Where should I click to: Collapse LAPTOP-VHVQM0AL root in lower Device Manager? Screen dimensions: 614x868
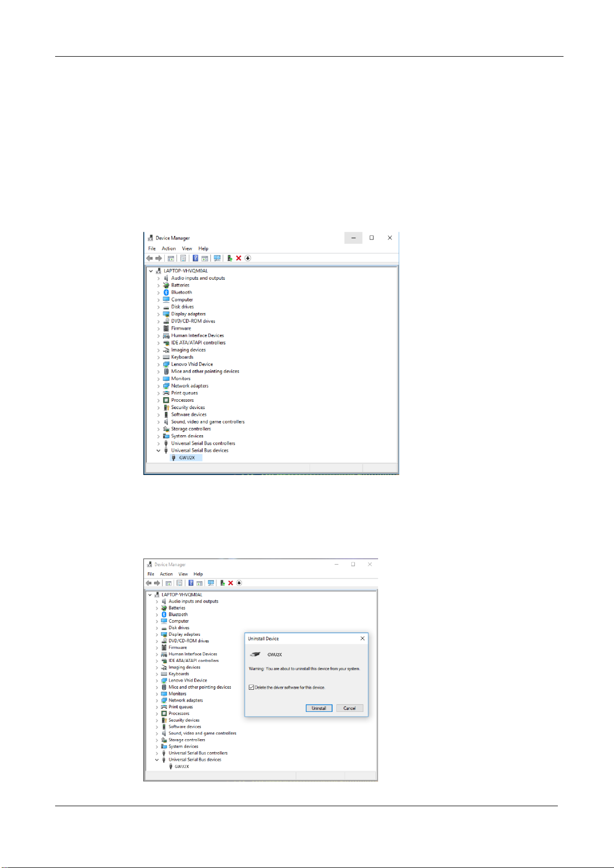150,594
